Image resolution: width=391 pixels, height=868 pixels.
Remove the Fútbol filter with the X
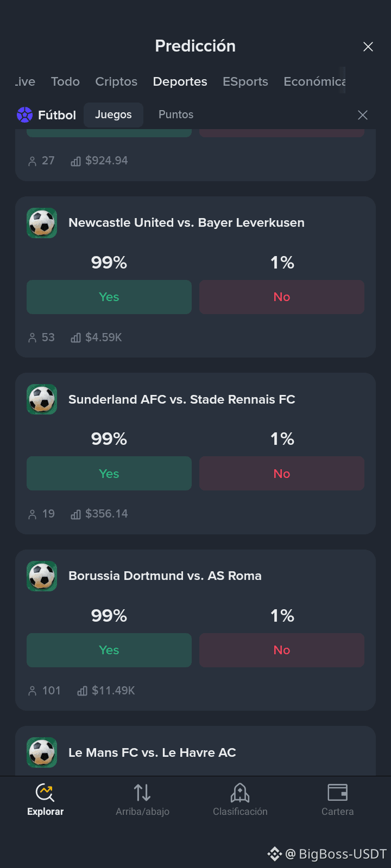363,115
